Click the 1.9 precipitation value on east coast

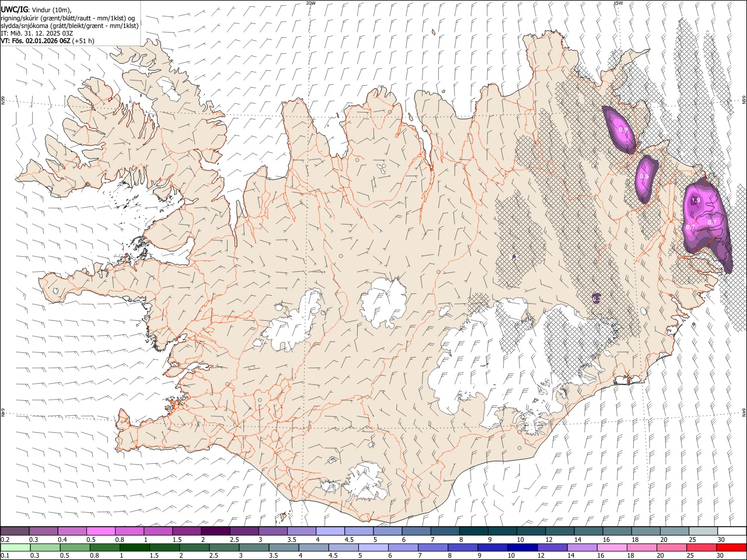click(x=696, y=200)
